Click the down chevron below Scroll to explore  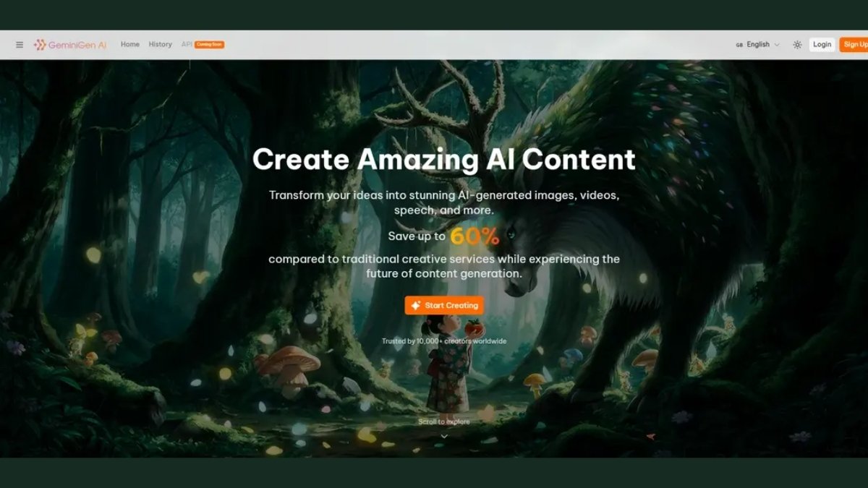pos(444,436)
